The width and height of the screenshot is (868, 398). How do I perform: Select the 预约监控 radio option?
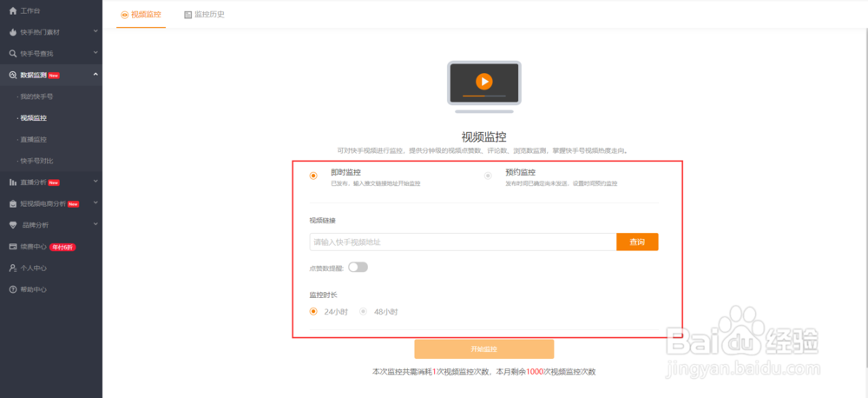[488, 176]
